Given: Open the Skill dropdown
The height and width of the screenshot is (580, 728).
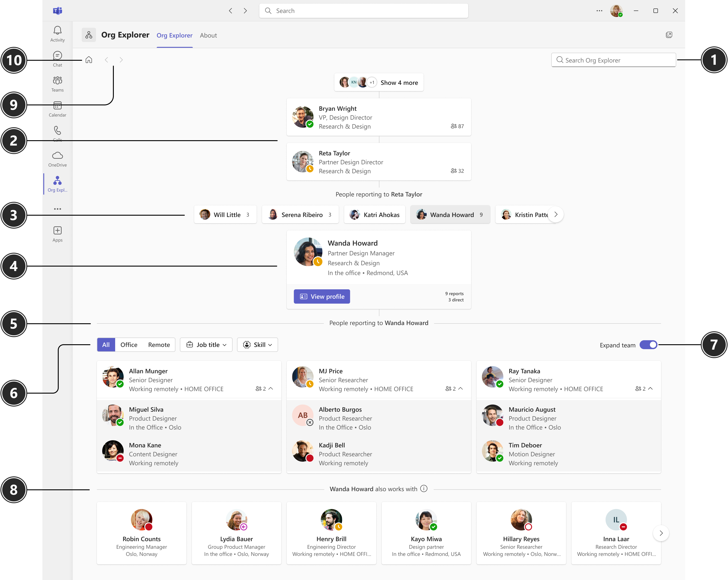Looking at the screenshot, I should coord(257,344).
